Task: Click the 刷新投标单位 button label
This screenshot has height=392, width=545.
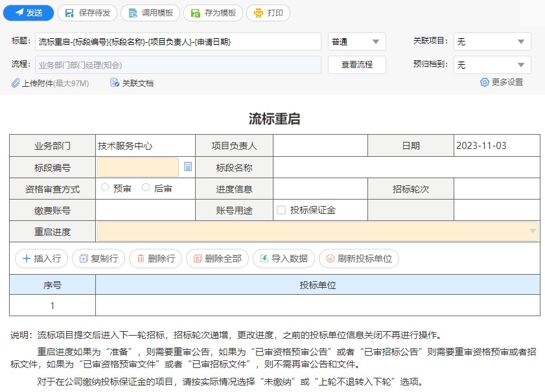Action: point(365,259)
